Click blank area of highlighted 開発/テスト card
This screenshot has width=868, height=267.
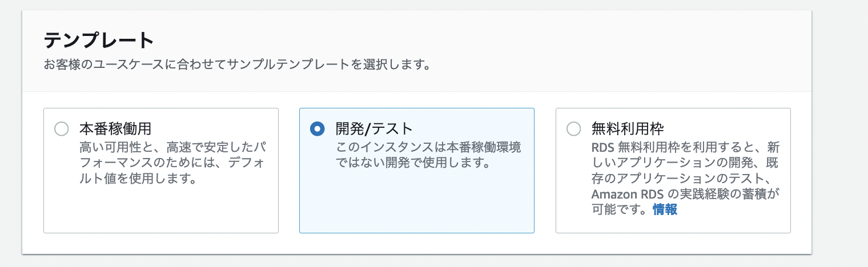pyautogui.click(x=416, y=205)
